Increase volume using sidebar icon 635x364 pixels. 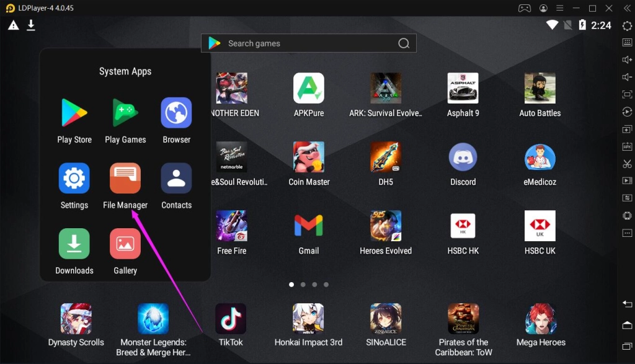point(627,60)
